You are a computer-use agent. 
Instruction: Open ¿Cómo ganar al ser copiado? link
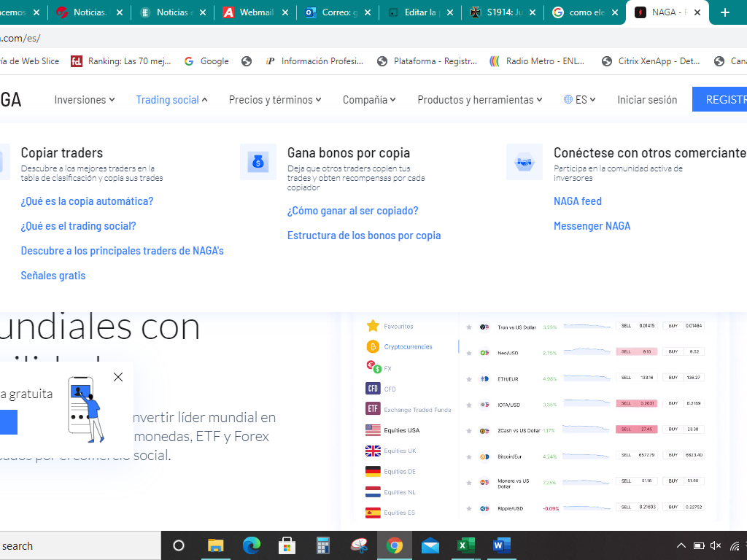coord(352,211)
